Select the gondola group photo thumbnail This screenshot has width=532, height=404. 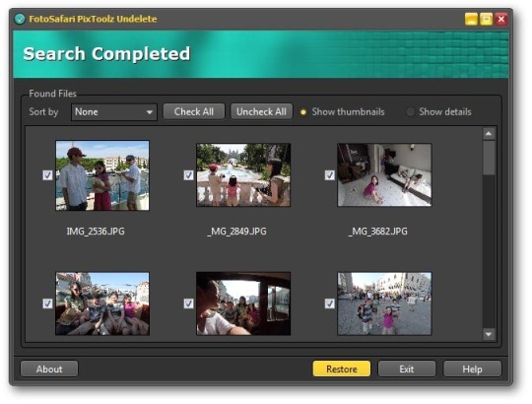[102, 303]
